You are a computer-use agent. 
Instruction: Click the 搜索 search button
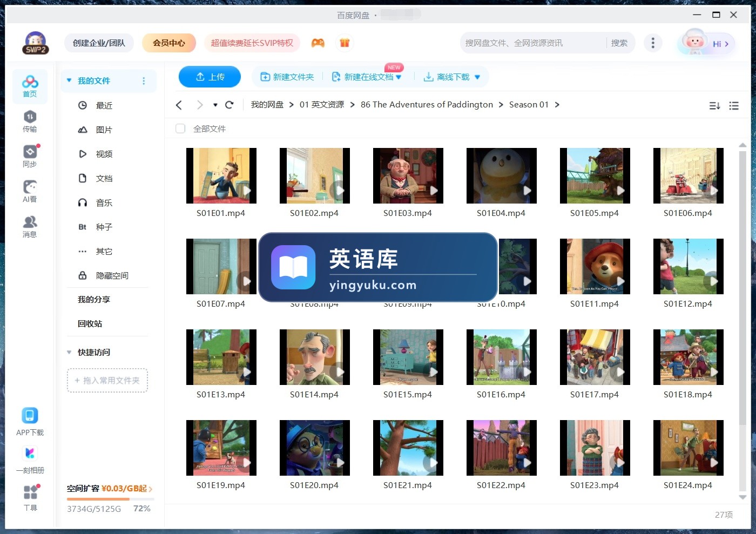coord(619,43)
